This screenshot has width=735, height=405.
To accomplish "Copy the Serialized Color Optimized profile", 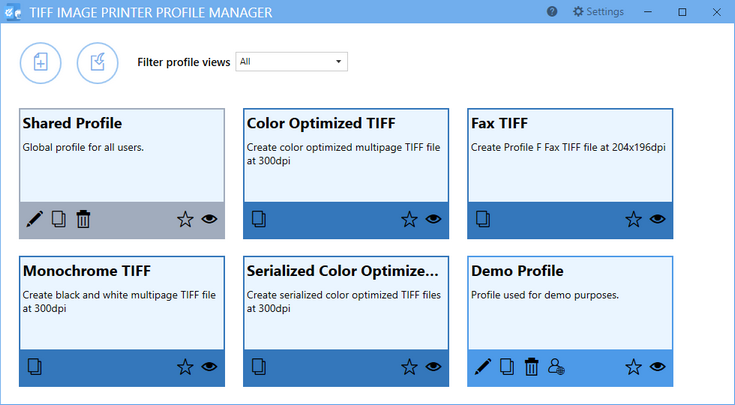I will tap(259, 367).
